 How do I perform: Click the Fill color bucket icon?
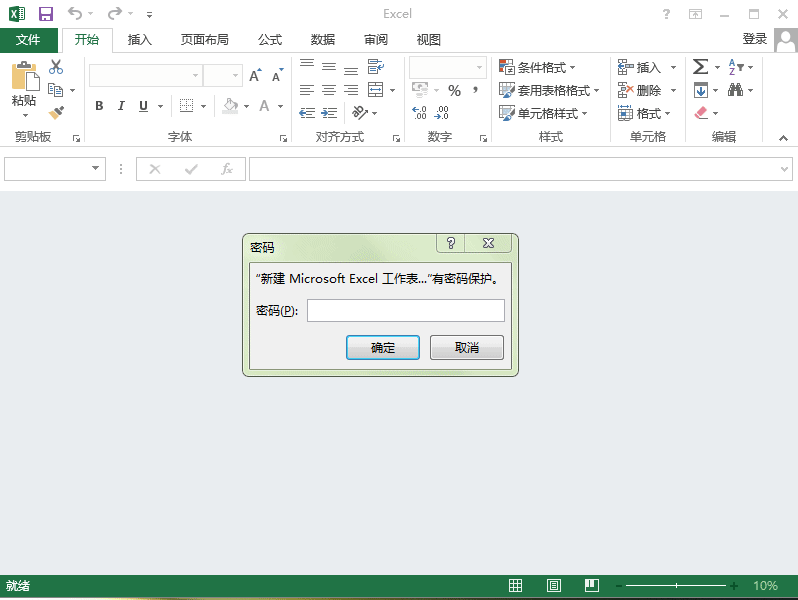coord(231,106)
